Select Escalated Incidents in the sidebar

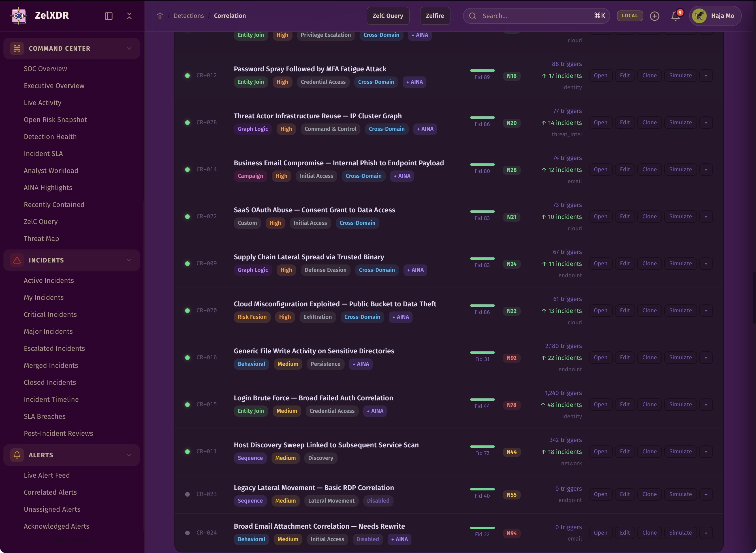[54, 349]
